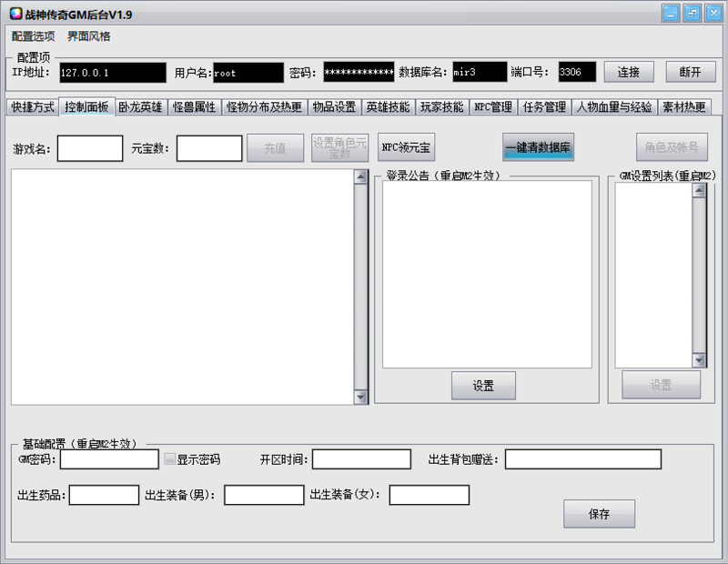Click the up arrow of the main list scrollbar

pyautogui.click(x=360, y=176)
